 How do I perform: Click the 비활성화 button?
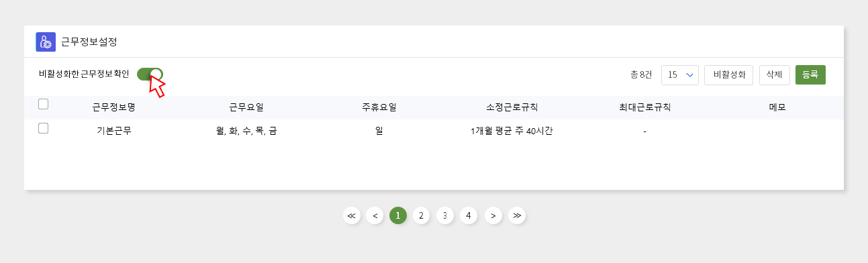[x=729, y=75]
